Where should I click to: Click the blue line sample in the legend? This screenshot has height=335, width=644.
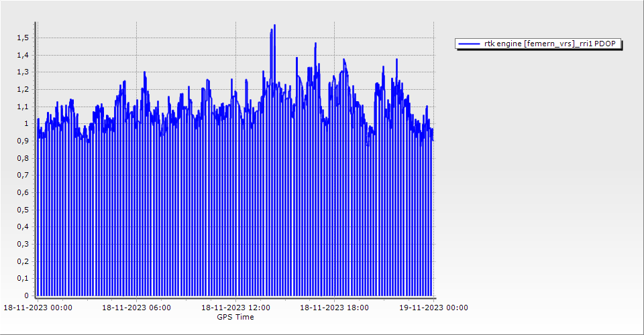[x=470, y=44]
